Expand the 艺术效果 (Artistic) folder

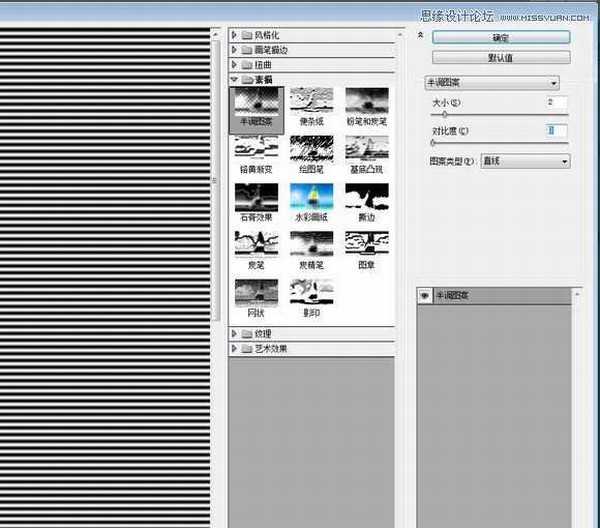(235, 349)
